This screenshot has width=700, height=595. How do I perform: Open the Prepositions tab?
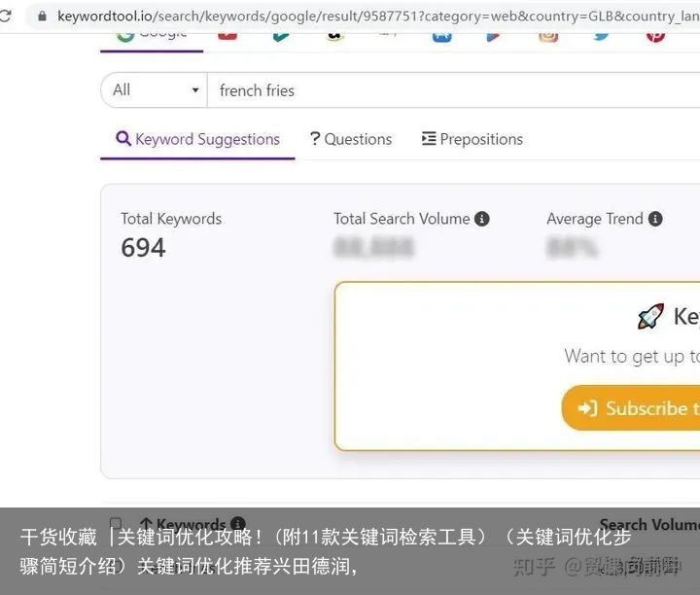[x=472, y=139]
